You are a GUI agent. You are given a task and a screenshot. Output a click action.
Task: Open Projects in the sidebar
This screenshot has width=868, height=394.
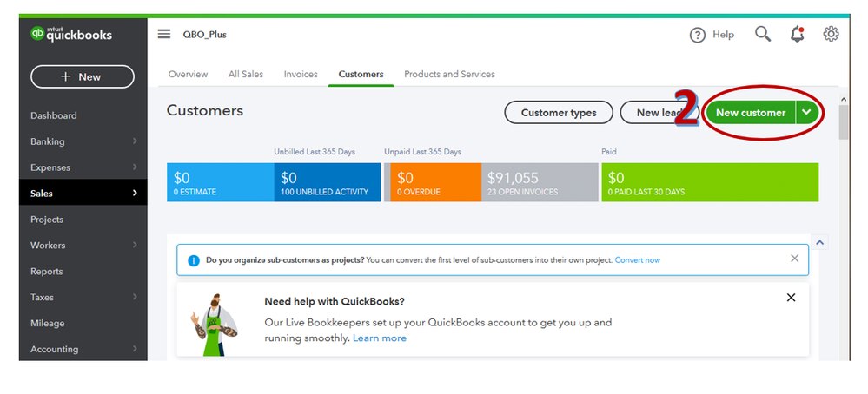(47, 220)
